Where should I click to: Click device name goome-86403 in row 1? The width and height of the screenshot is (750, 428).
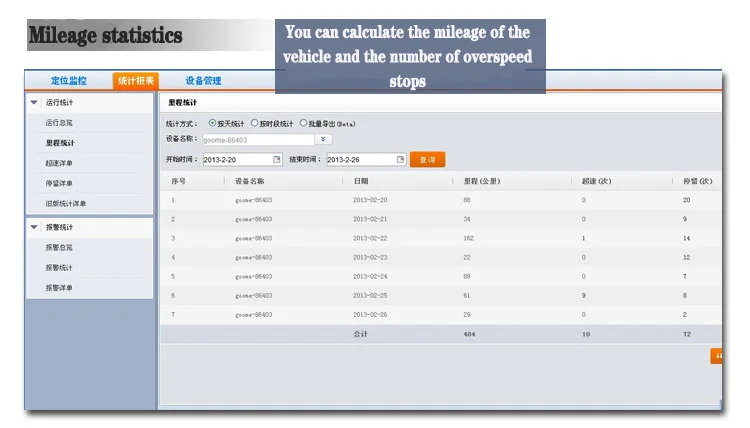[254, 200]
